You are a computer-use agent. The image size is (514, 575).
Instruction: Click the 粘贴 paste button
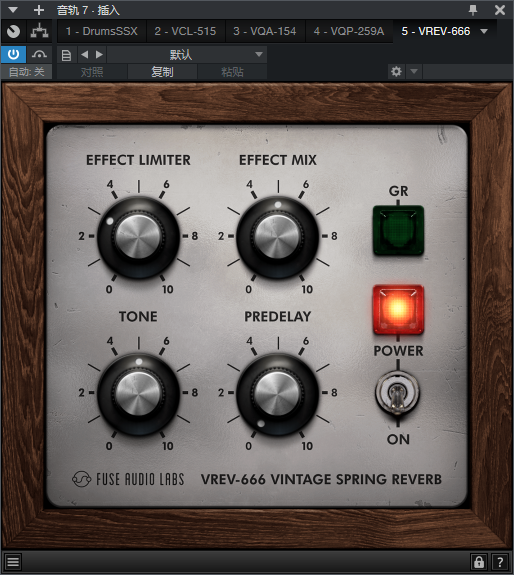(x=232, y=72)
